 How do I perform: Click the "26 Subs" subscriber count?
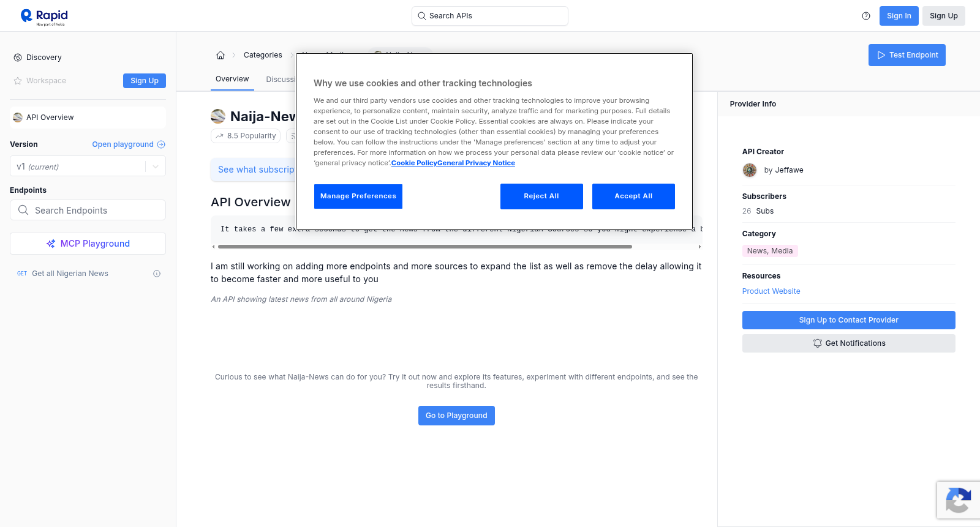758,211
